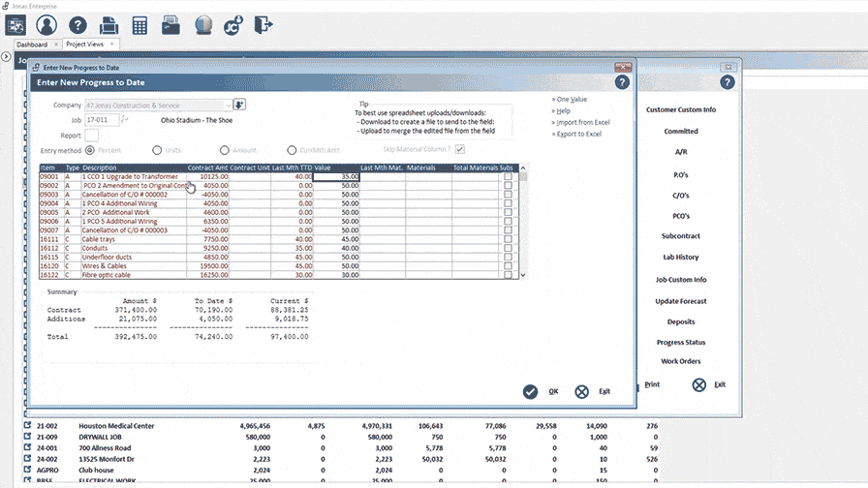Select the Percent entry method radio

pyautogui.click(x=90, y=150)
